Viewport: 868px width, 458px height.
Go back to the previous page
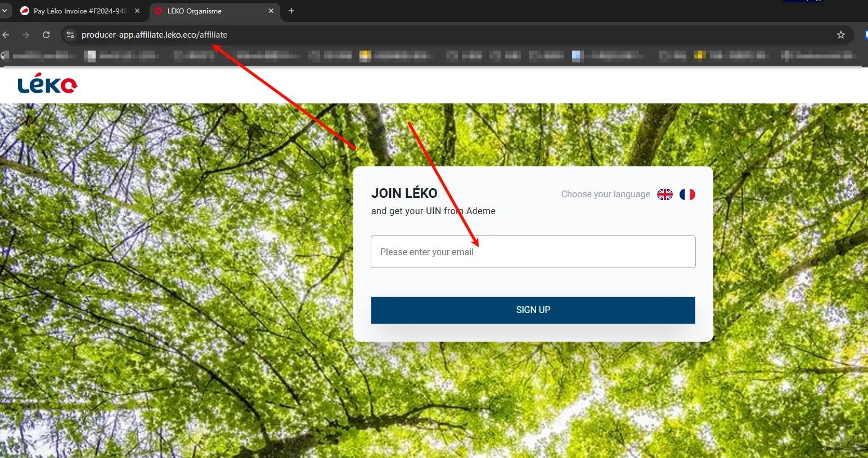(6, 35)
